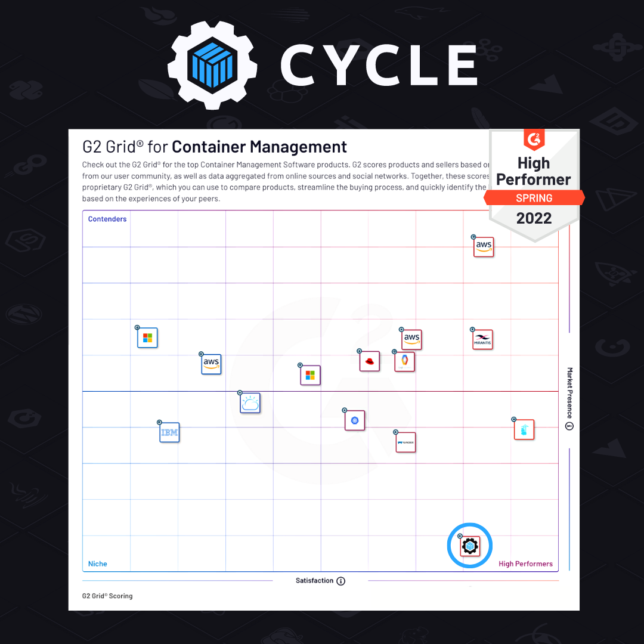
Task: Click the CYCLE wordmark text
Action: 379,65
